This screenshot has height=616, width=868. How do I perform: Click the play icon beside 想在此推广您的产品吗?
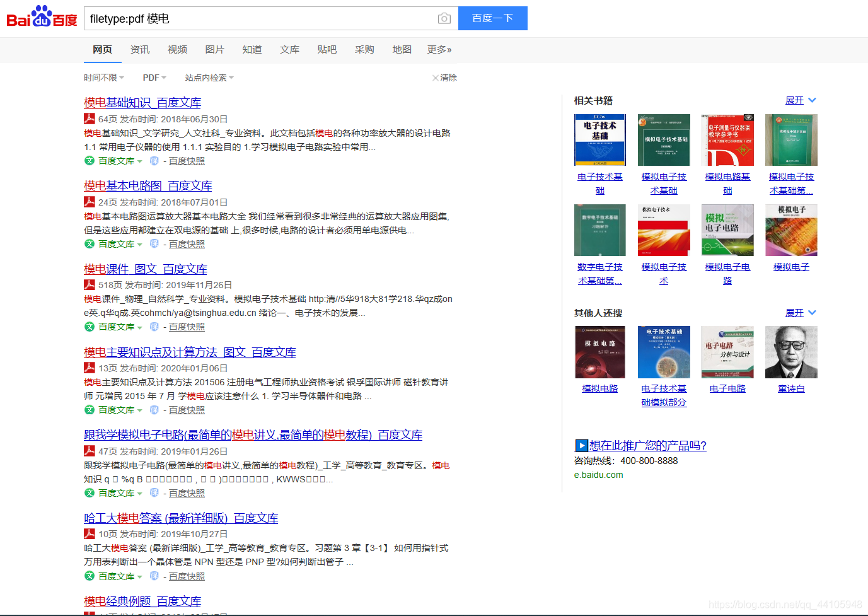[581, 445]
